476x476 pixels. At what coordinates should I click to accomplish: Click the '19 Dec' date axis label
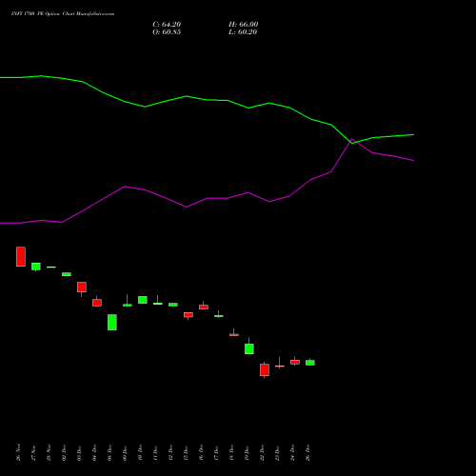(x=247, y=452)
